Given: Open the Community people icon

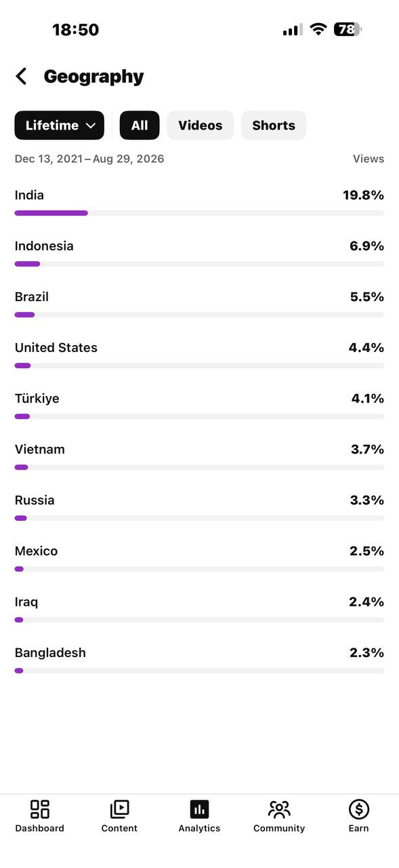Looking at the screenshot, I should pos(279,809).
